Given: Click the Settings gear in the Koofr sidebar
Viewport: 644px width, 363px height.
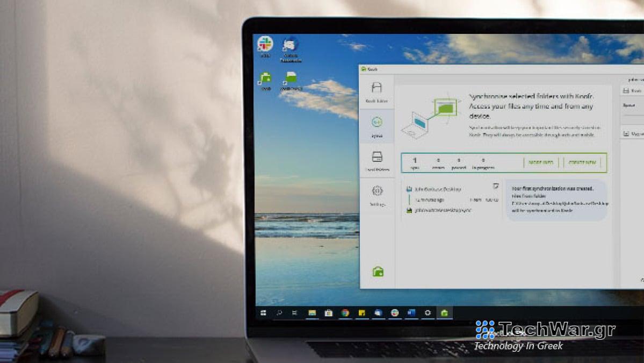Looking at the screenshot, I should click(377, 192).
